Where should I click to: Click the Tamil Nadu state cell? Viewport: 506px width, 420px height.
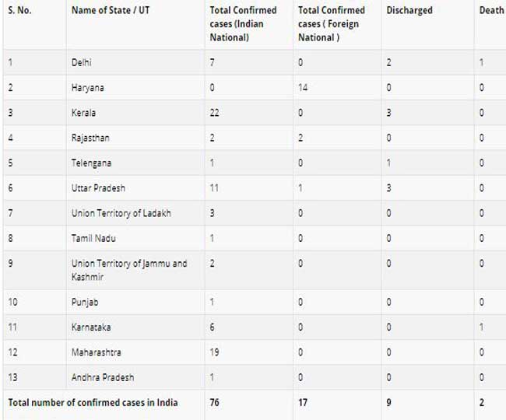coord(93,238)
